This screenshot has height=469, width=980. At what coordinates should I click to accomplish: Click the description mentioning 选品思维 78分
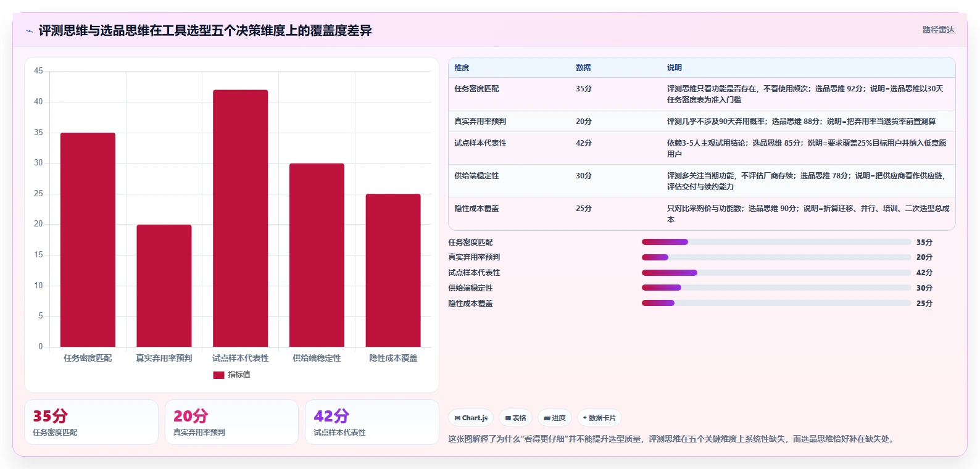pyautogui.click(x=806, y=181)
